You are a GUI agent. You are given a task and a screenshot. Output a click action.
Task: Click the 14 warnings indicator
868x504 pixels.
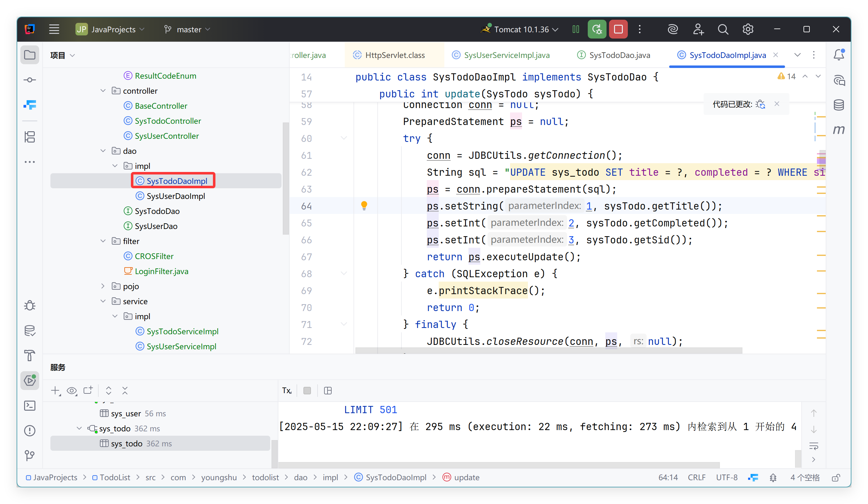click(787, 76)
